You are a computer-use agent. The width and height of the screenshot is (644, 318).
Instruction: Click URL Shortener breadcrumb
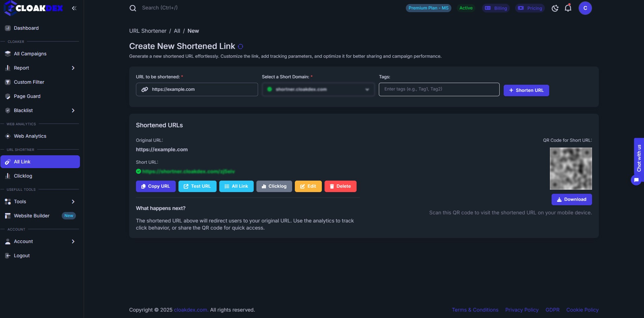[x=148, y=31]
